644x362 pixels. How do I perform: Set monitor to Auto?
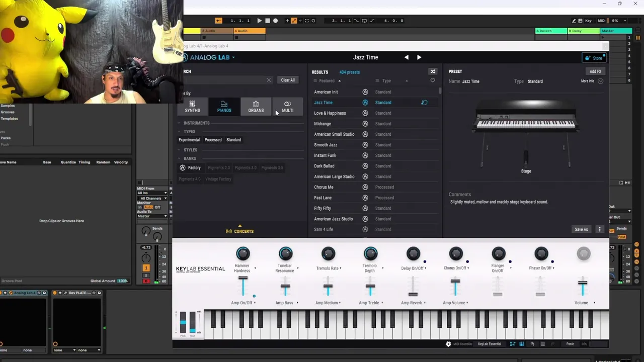(x=148, y=207)
